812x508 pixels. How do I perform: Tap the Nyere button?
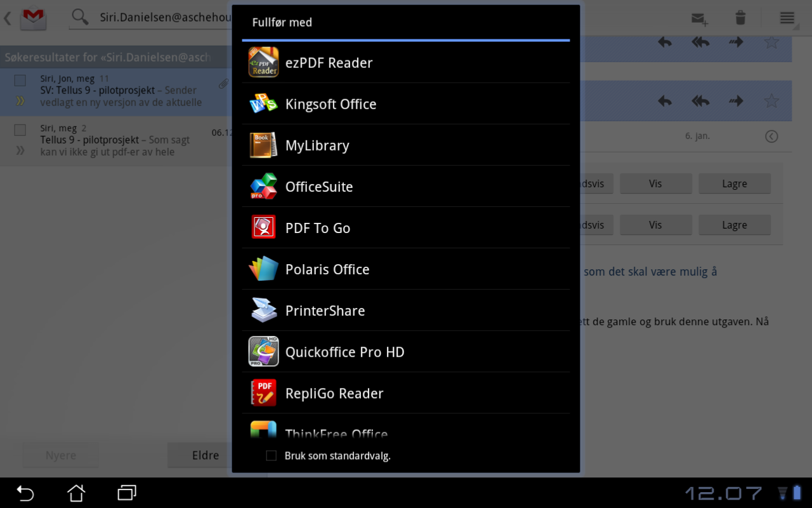pos(61,455)
